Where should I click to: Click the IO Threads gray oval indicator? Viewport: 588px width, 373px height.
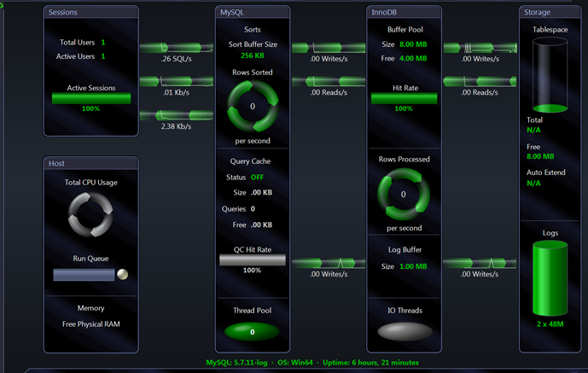tap(405, 331)
